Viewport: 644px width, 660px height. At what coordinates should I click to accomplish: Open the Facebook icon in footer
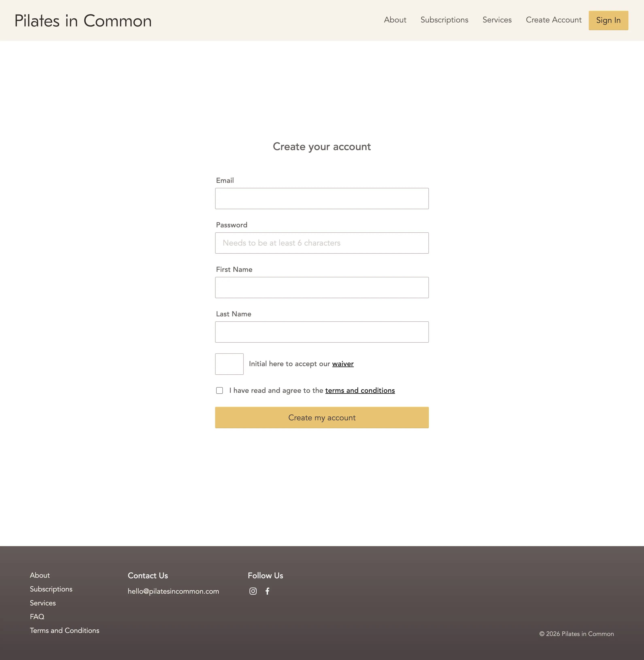[267, 591]
